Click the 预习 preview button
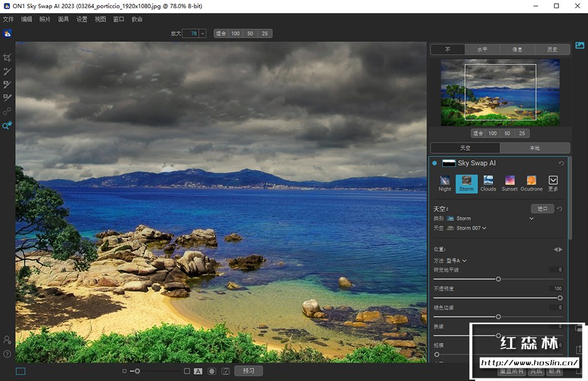The height and width of the screenshot is (381, 588). [x=249, y=371]
